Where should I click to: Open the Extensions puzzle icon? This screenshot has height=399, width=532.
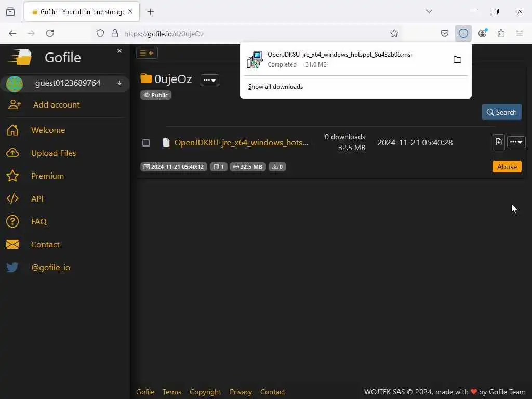click(501, 33)
